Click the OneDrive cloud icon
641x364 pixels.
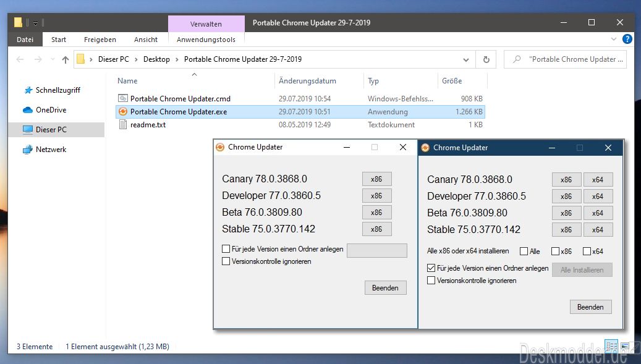pyautogui.click(x=28, y=110)
